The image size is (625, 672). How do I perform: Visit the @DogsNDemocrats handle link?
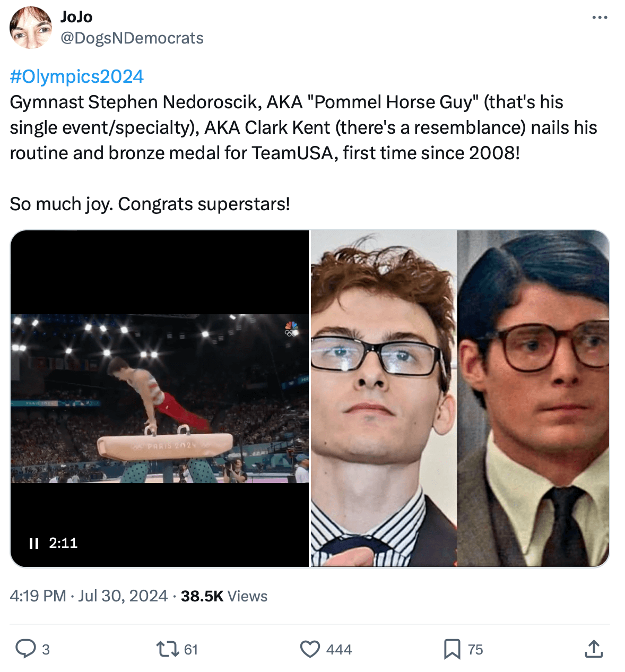click(132, 38)
